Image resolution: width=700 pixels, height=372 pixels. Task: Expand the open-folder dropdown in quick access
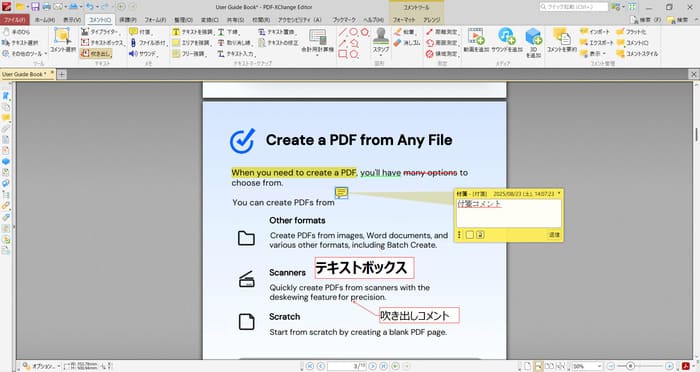(x=27, y=7)
